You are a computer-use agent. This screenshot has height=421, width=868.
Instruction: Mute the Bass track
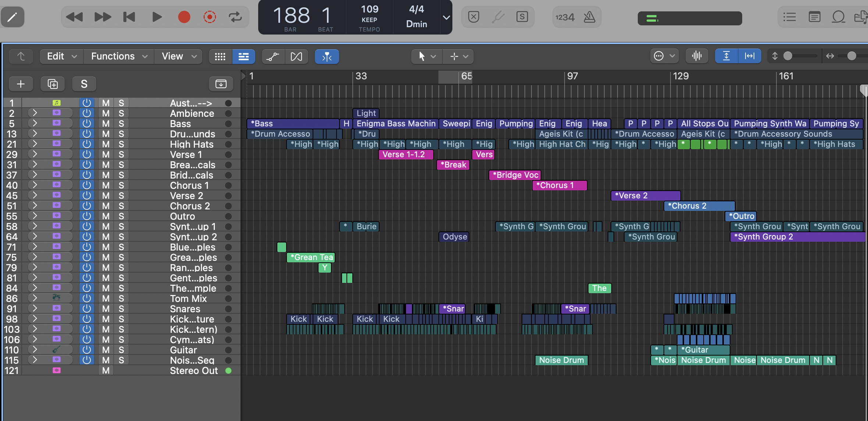[x=106, y=124]
